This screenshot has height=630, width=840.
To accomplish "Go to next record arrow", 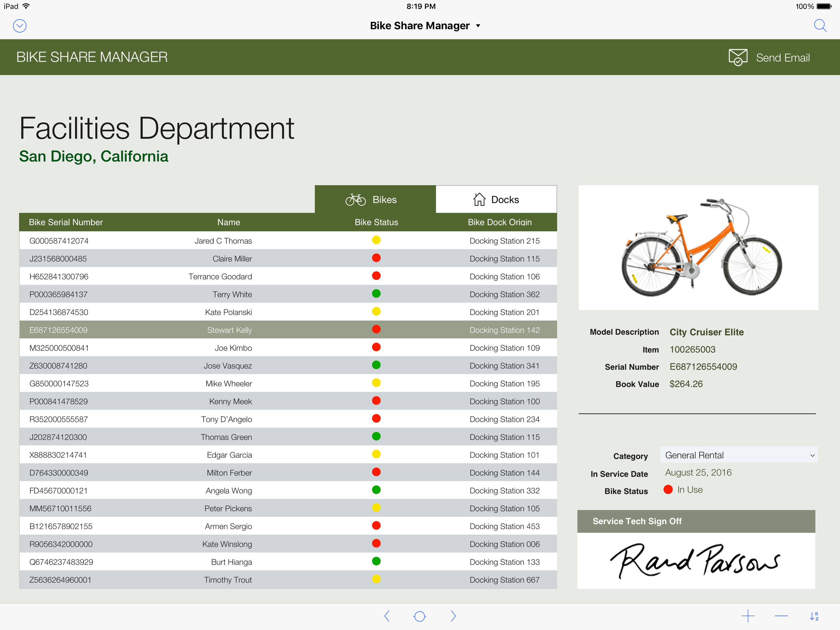I will point(453,616).
